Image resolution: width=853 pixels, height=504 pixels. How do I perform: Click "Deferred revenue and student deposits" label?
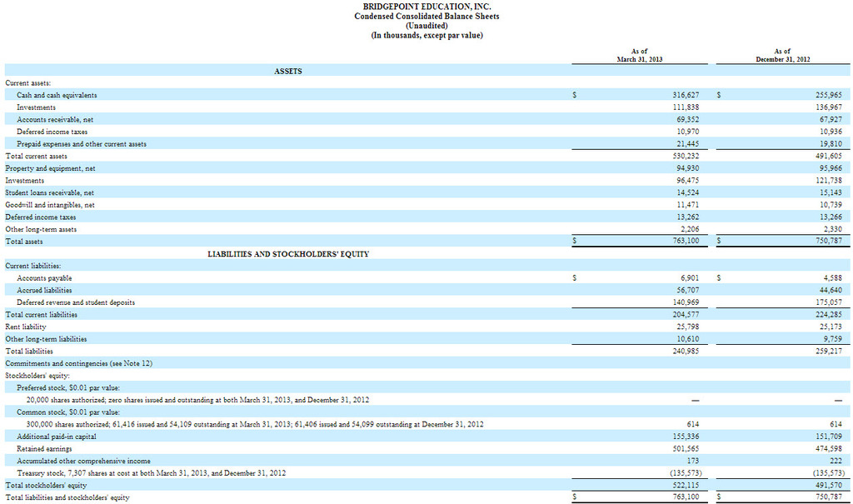coord(76,302)
